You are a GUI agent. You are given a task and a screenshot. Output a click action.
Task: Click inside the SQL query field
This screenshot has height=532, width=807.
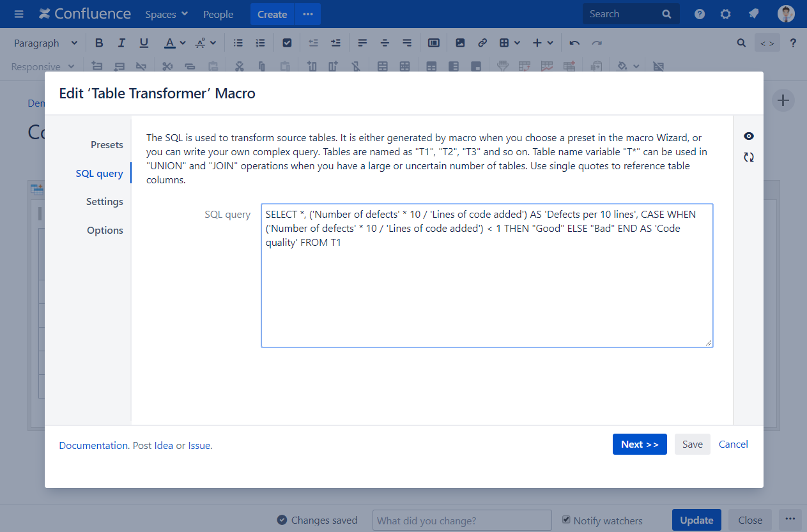tap(487, 275)
